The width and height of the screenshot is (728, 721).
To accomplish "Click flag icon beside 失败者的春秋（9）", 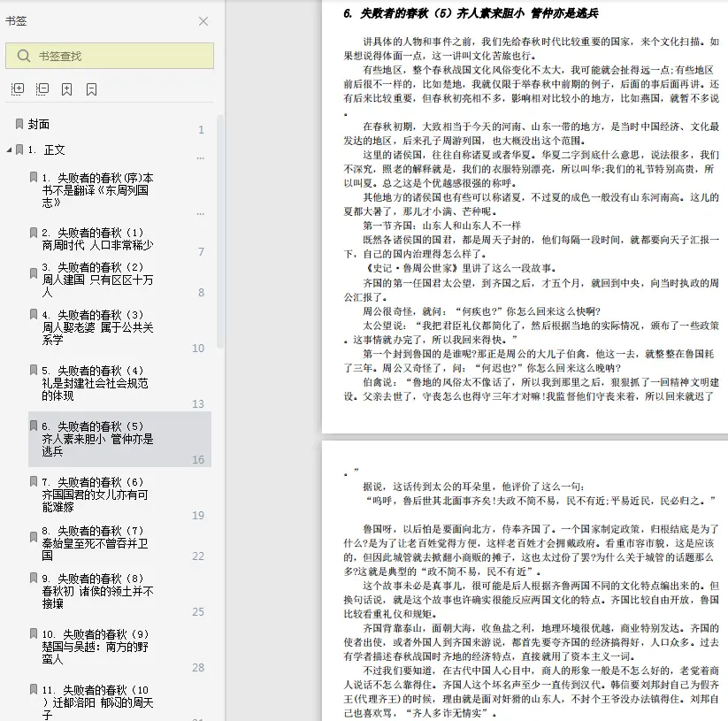I will pos(34,633).
